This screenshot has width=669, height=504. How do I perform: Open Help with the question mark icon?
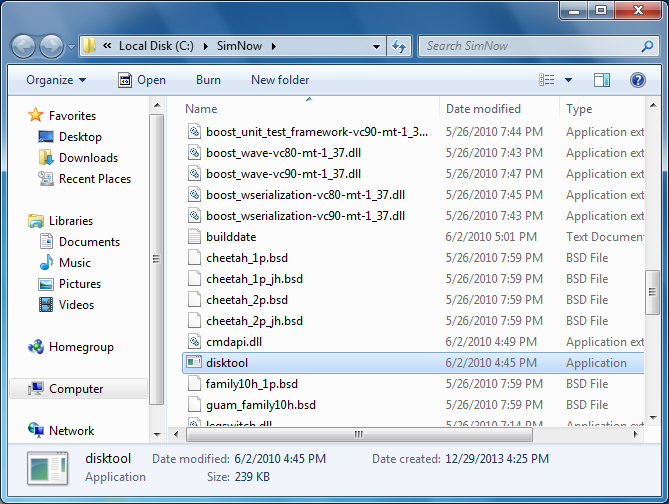tap(637, 80)
